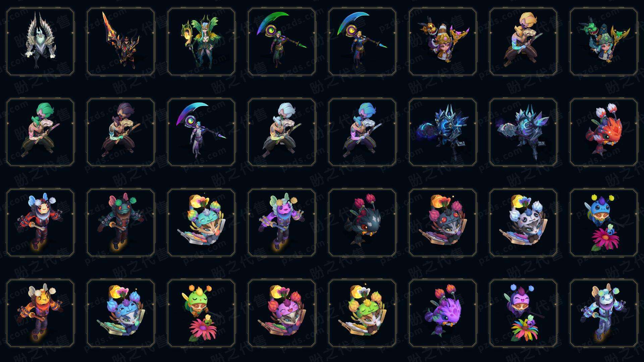Select the orange bee-suit character
This screenshot has width=644, height=362.
(x=40, y=313)
